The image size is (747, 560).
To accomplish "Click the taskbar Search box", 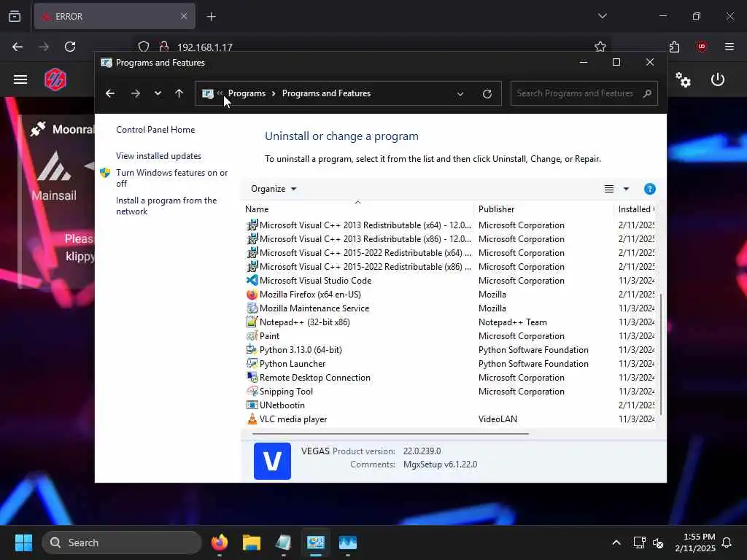I will pyautogui.click(x=122, y=542).
